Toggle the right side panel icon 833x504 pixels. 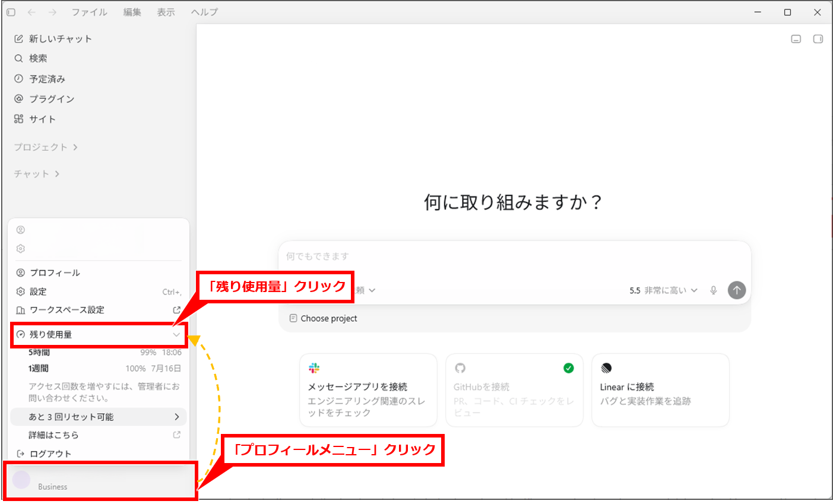coord(818,39)
